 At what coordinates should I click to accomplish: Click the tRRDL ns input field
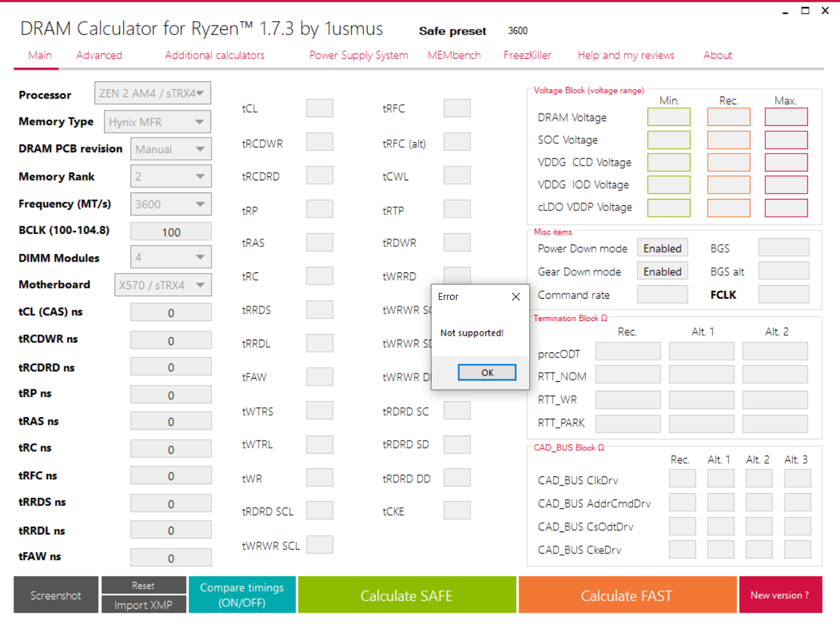pos(171,530)
